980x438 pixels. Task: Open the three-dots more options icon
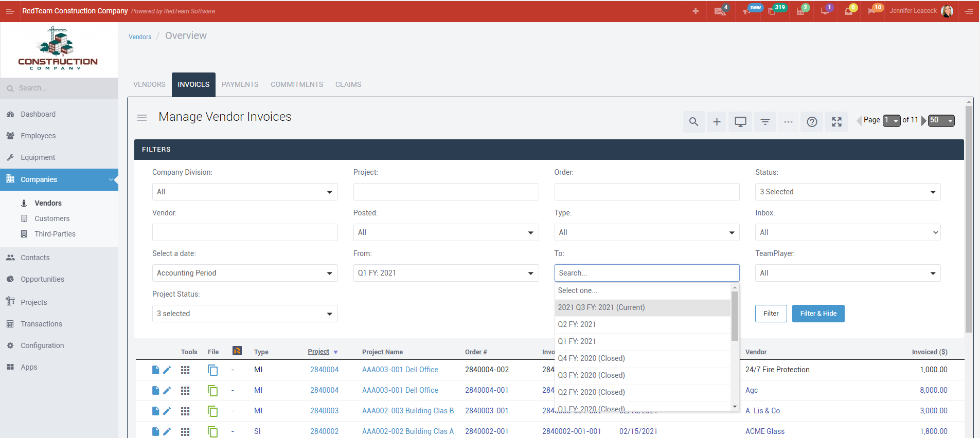pyautogui.click(x=788, y=122)
